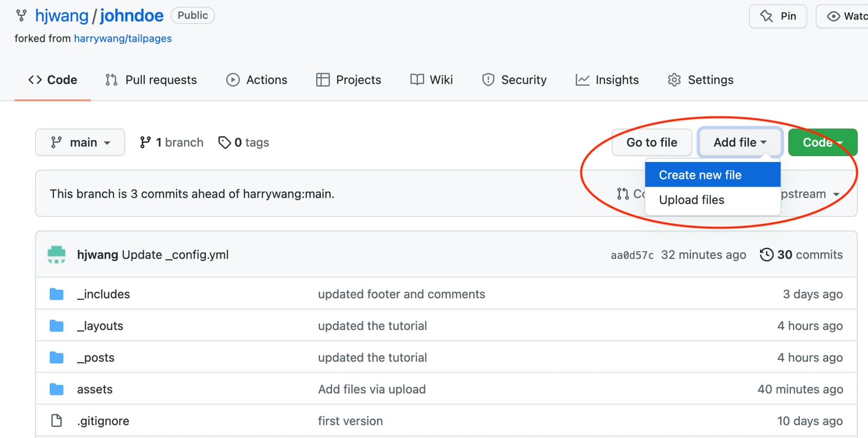This screenshot has height=438, width=868.
Task: Click the .gitignore file icon
Action: (x=56, y=421)
